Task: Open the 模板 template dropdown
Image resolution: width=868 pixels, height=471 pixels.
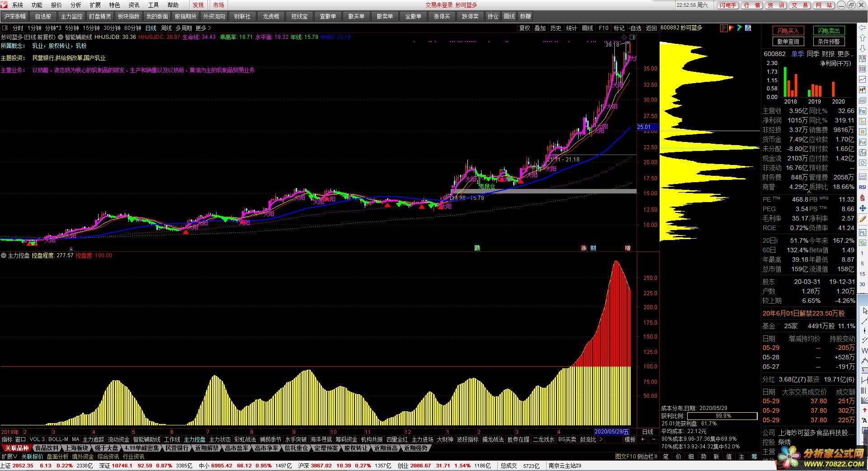Action: (x=630, y=439)
